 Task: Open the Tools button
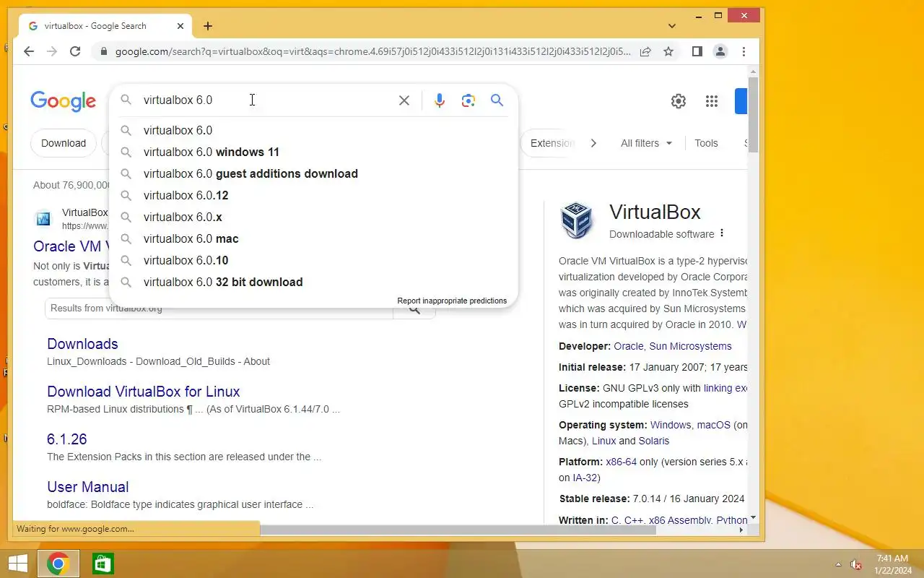(x=706, y=143)
